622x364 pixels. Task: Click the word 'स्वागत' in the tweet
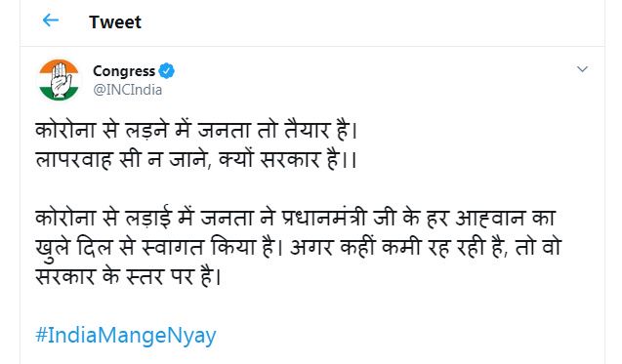click(174, 247)
